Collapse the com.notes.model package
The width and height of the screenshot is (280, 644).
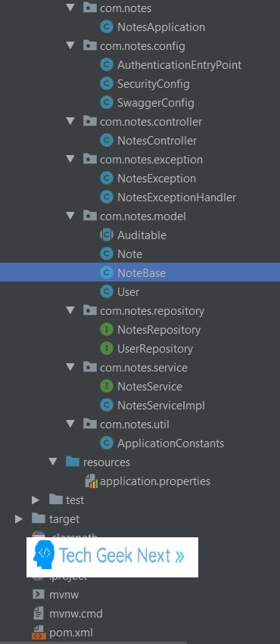coord(70,216)
